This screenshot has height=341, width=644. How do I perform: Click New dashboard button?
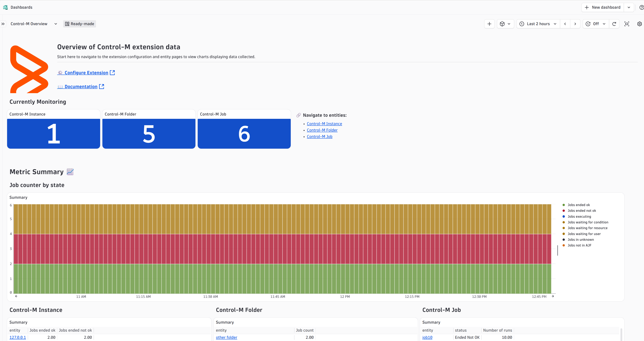(x=603, y=7)
